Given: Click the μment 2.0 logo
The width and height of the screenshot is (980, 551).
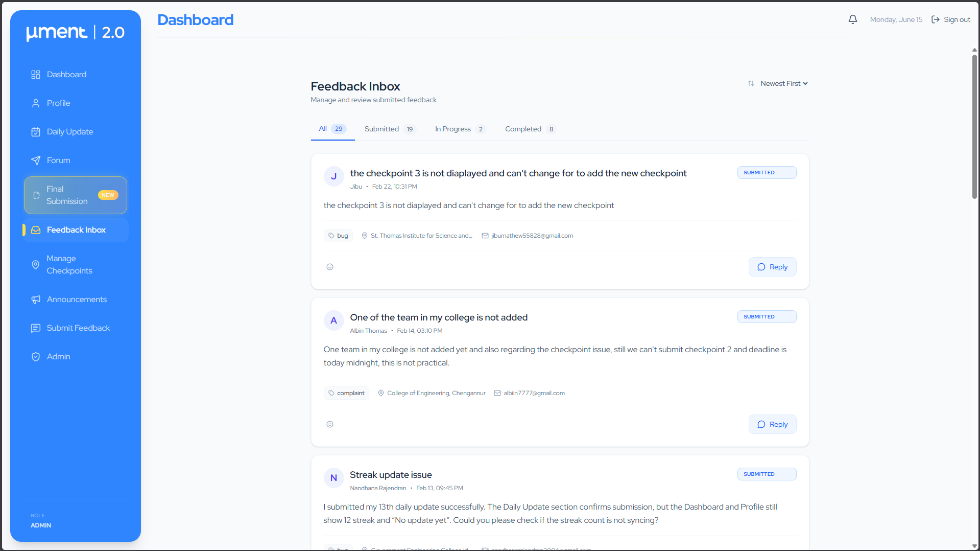Looking at the screenshot, I should tap(76, 33).
